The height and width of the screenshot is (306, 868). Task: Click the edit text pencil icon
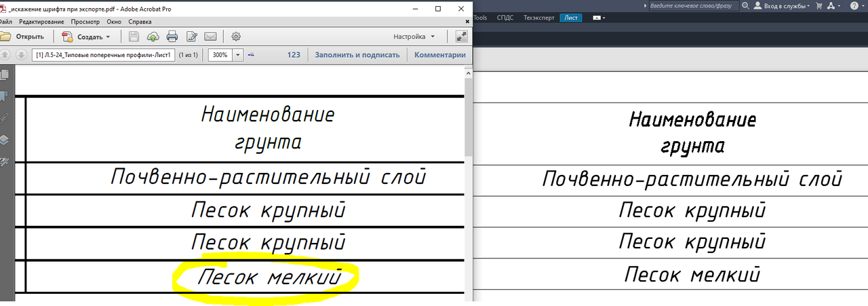click(x=191, y=37)
